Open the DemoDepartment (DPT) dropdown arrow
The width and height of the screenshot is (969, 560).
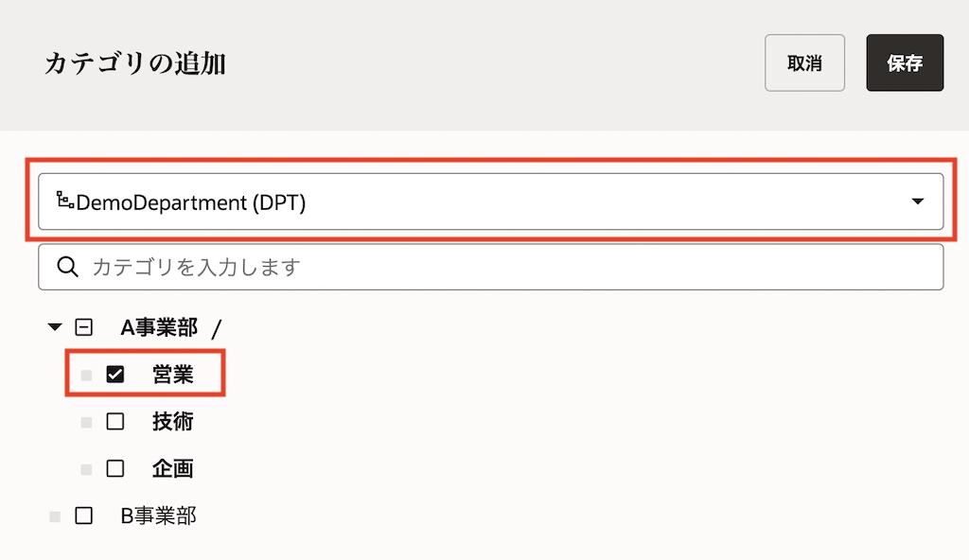[x=916, y=201]
